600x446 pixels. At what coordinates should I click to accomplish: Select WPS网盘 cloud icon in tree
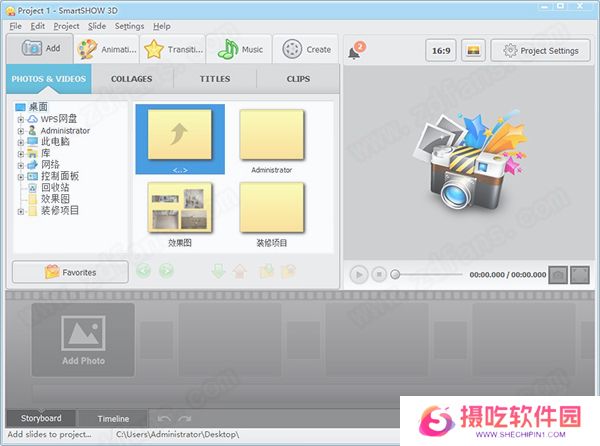point(33,119)
